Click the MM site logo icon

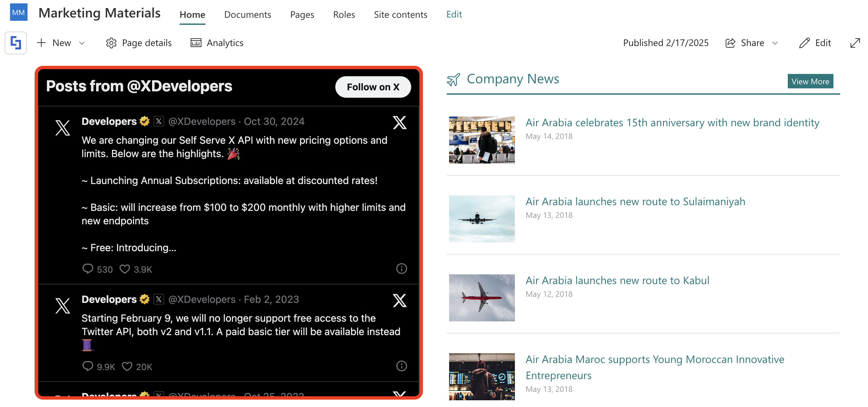pyautogui.click(x=18, y=12)
